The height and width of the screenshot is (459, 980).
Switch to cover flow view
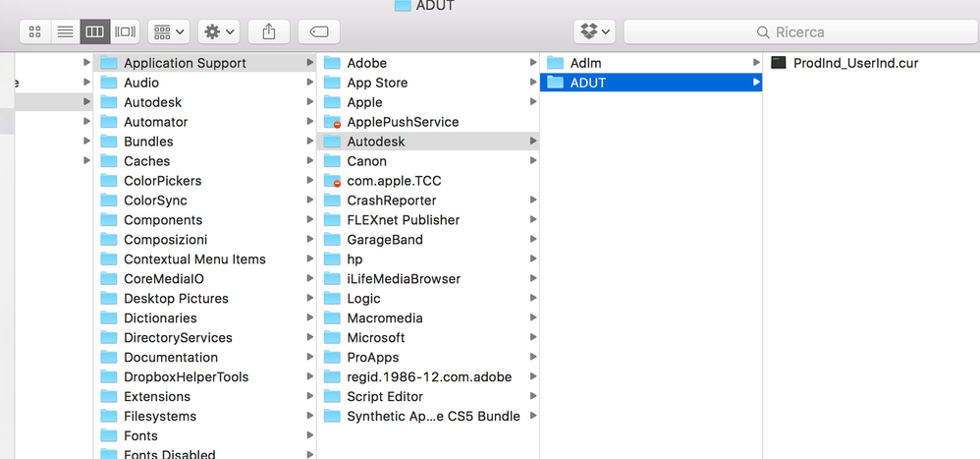pos(125,31)
